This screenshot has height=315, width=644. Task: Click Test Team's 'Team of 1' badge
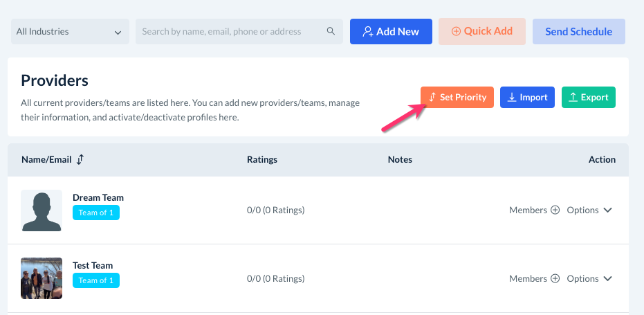(x=96, y=280)
